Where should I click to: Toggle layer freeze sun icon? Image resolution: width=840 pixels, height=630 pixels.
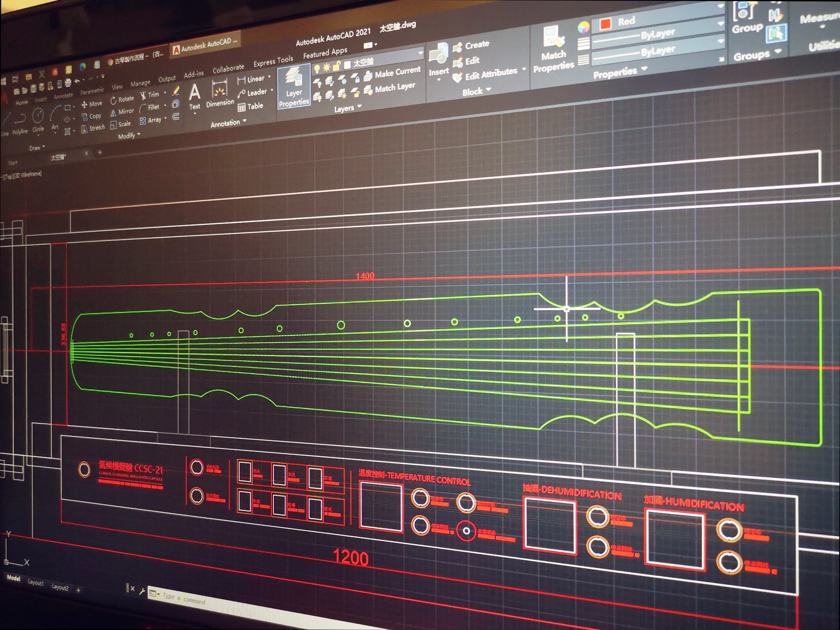pyautogui.click(x=326, y=67)
